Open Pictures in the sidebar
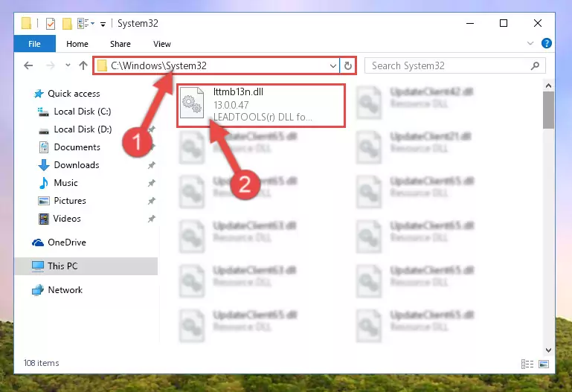This screenshot has width=572, height=392. pyautogui.click(x=70, y=201)
